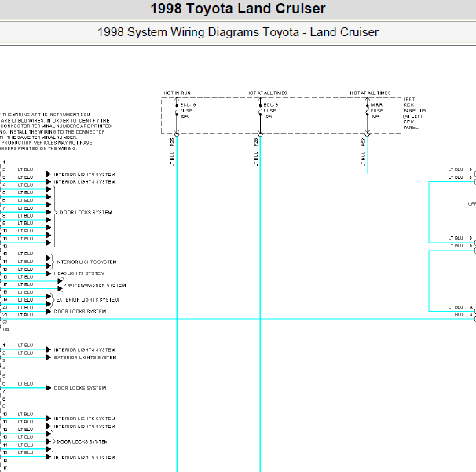Click the vertical LT BLU label under ECU-IG fuse
Screen dimensions: 476x472
pos(172,159)
